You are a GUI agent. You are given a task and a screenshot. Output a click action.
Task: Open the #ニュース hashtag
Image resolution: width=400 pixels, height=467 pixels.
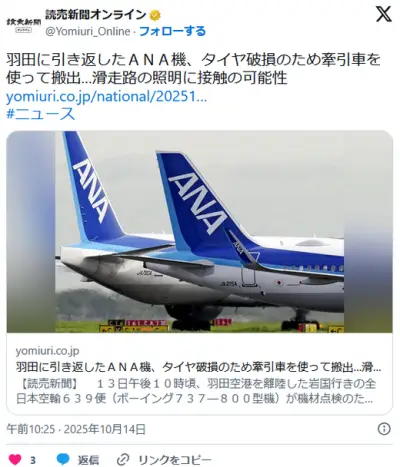pos(41,114)
